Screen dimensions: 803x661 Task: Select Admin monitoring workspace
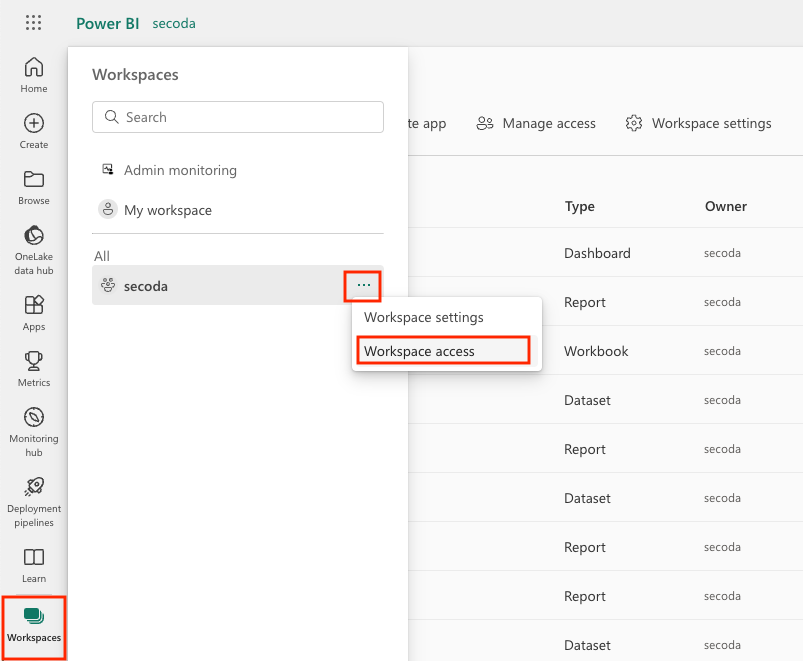180,170
